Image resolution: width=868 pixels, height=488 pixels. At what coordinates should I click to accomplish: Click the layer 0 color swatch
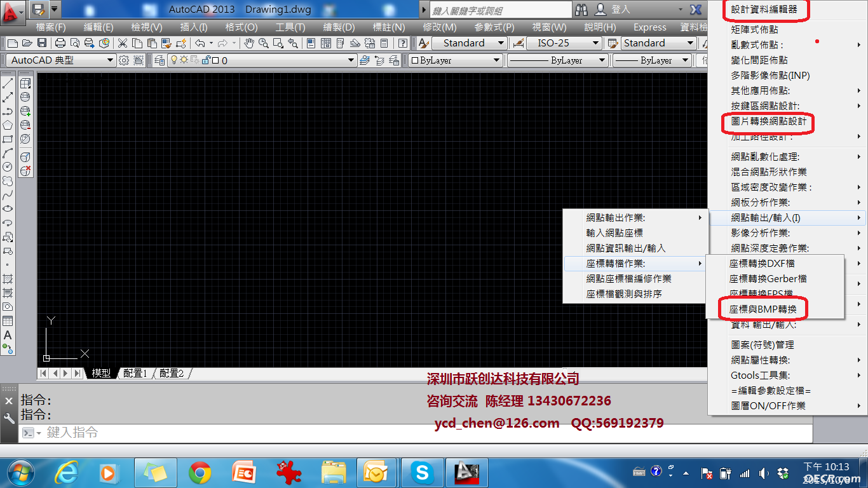click(x=215, y=60)
